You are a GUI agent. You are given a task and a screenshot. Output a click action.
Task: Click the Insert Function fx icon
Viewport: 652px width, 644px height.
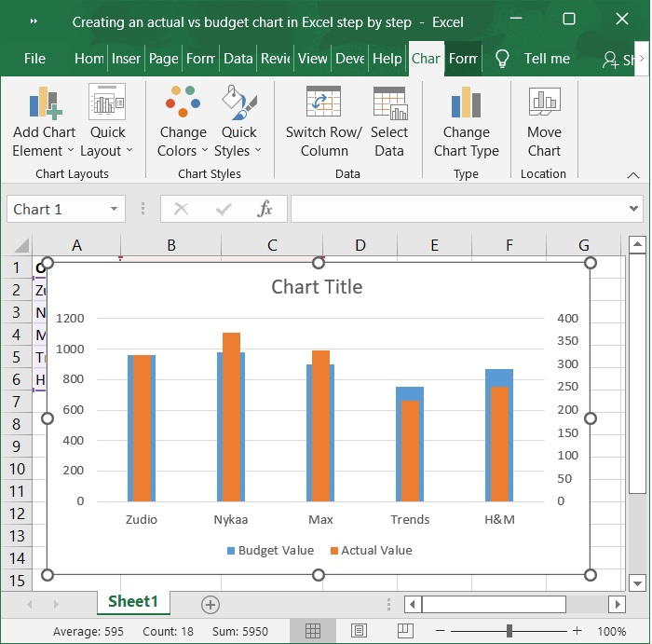(265, 209)
